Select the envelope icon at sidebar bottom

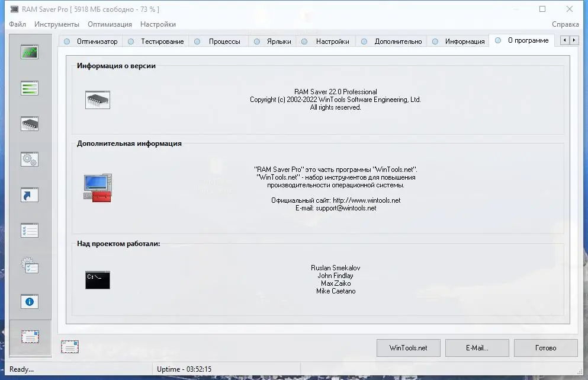30,337
